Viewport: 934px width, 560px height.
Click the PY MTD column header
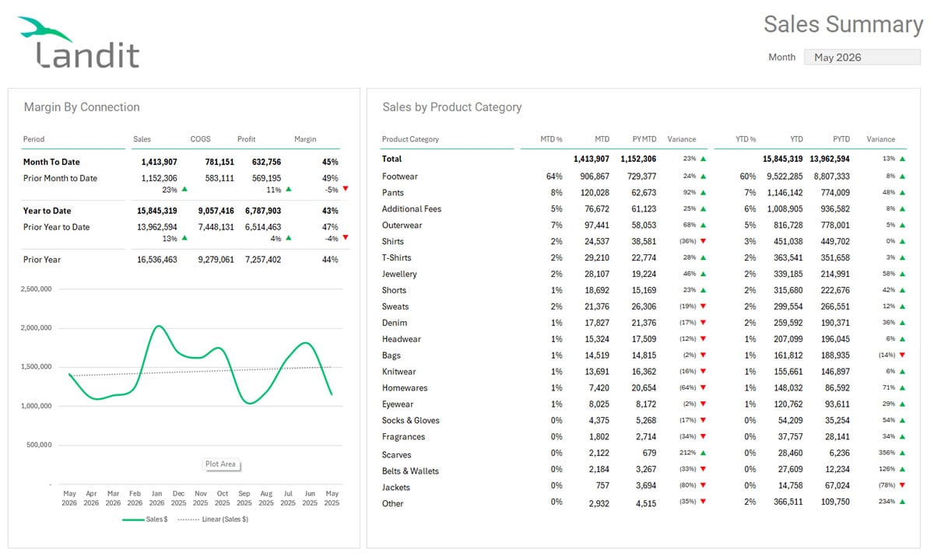tap(644, 139)
